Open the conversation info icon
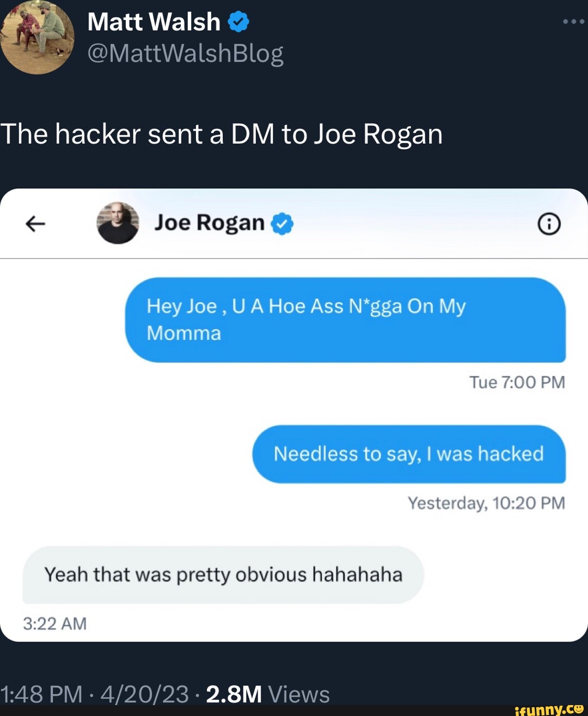The height and width of the screenshot is (716, 588). point(549,223)
